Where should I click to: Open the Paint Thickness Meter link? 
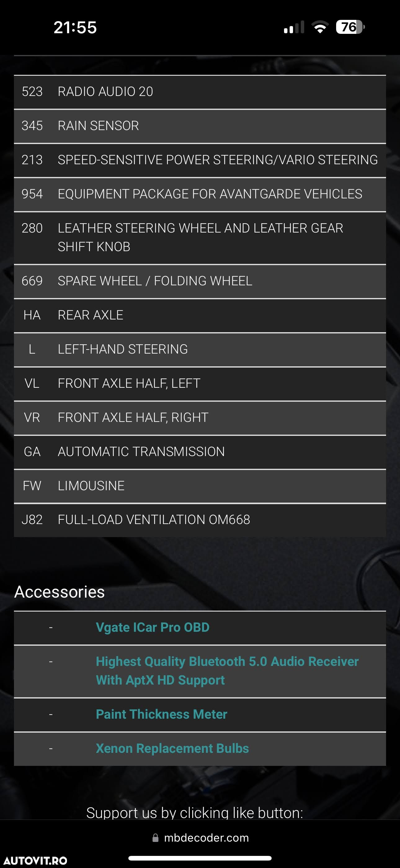[162, 714]
